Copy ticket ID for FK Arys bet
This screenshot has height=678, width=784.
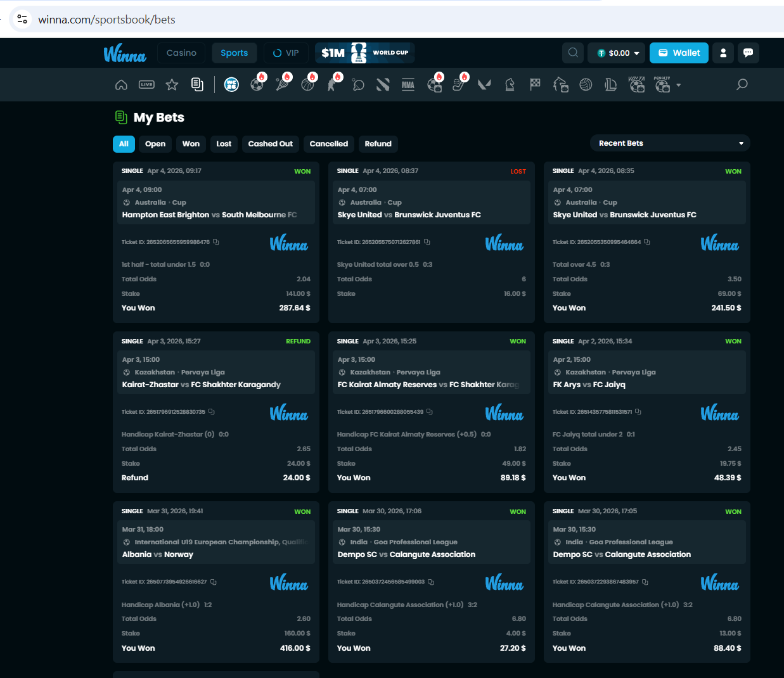pyautogui.click(x=638, y=412)
